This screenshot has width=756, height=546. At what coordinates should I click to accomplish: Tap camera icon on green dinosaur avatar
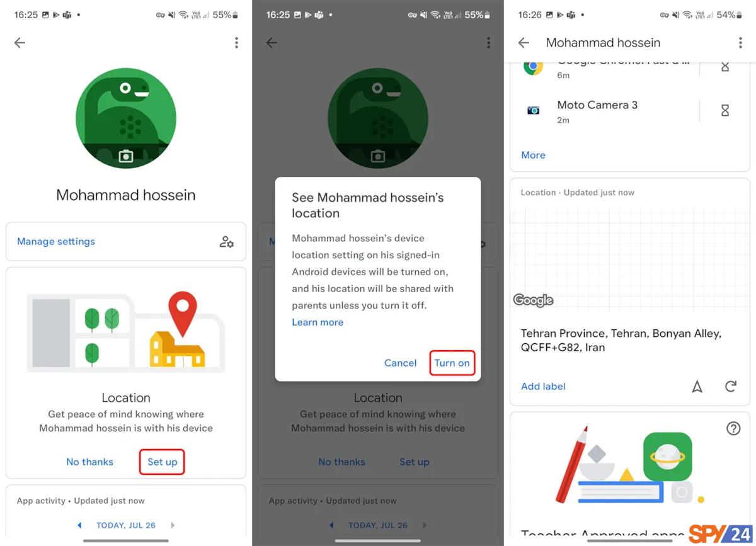126,156
